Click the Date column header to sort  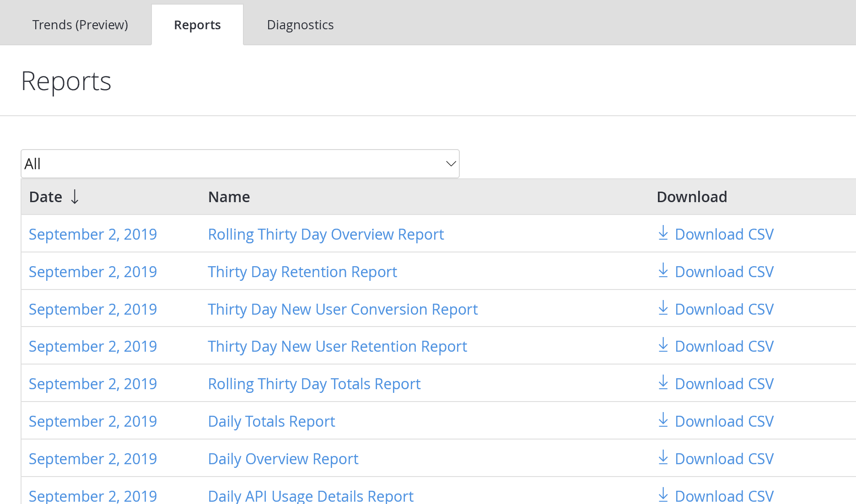coord(45,197)
